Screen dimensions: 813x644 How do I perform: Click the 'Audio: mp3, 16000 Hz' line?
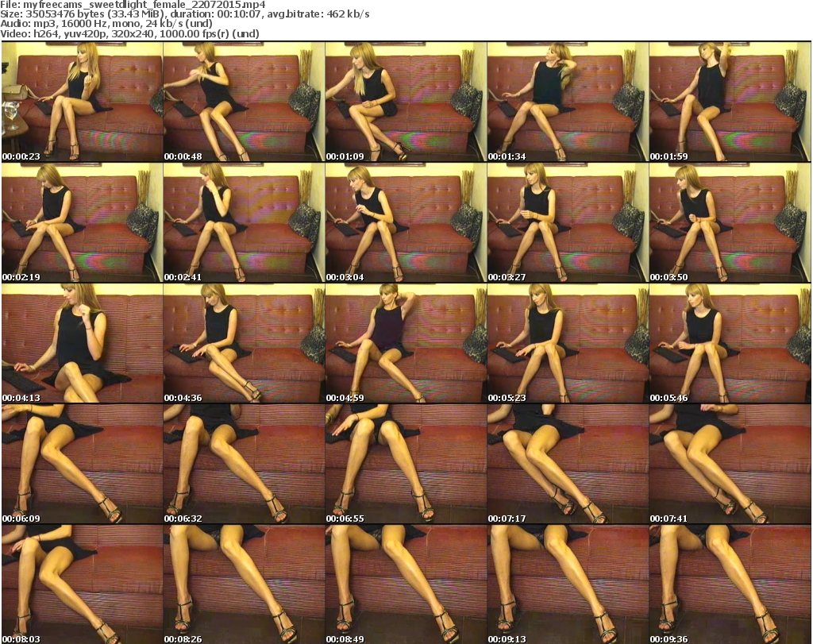[x=106, y=23]
